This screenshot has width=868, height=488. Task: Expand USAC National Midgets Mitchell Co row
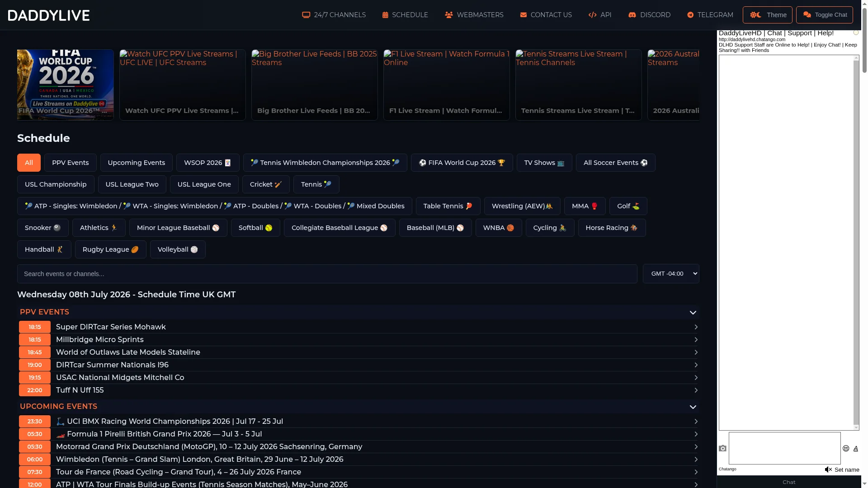pyautogui.click(x=358, y=377)
